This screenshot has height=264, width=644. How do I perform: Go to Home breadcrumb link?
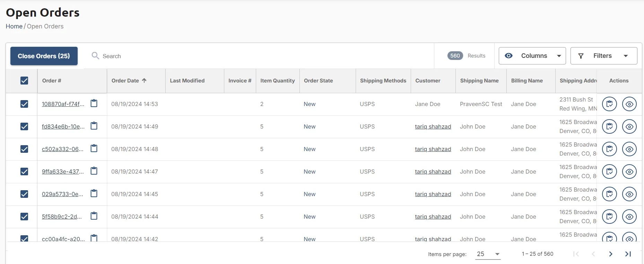click(x=14, y=26)
